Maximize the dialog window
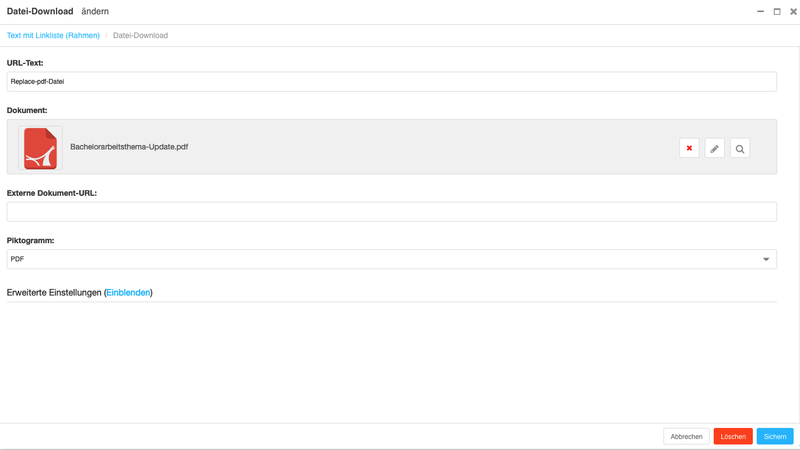The width and height of the screenshot is (800, 450). pos(777,11)
